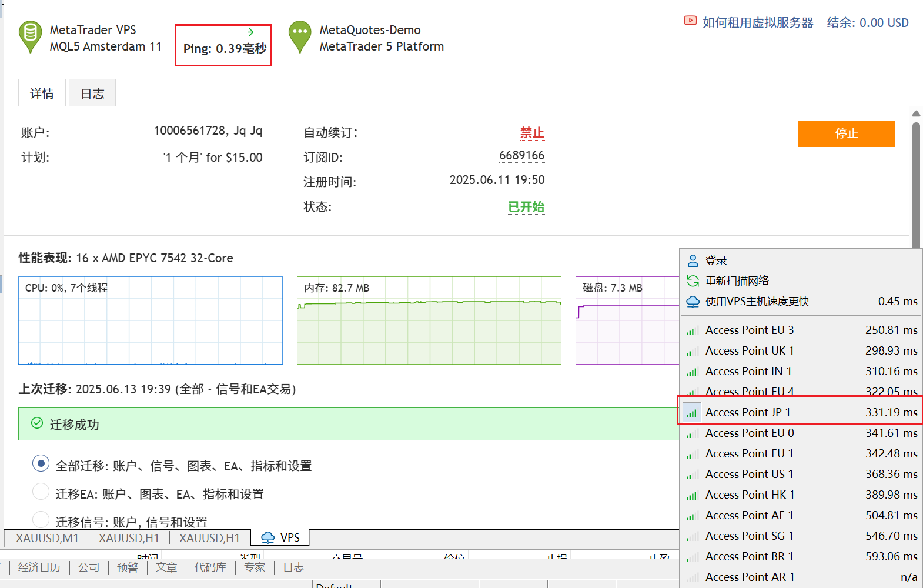Open the 如何租用虚拟服务器 link
Image resolution: width=923 pixels, height=588 pixels.
click(x=758, y=22)
